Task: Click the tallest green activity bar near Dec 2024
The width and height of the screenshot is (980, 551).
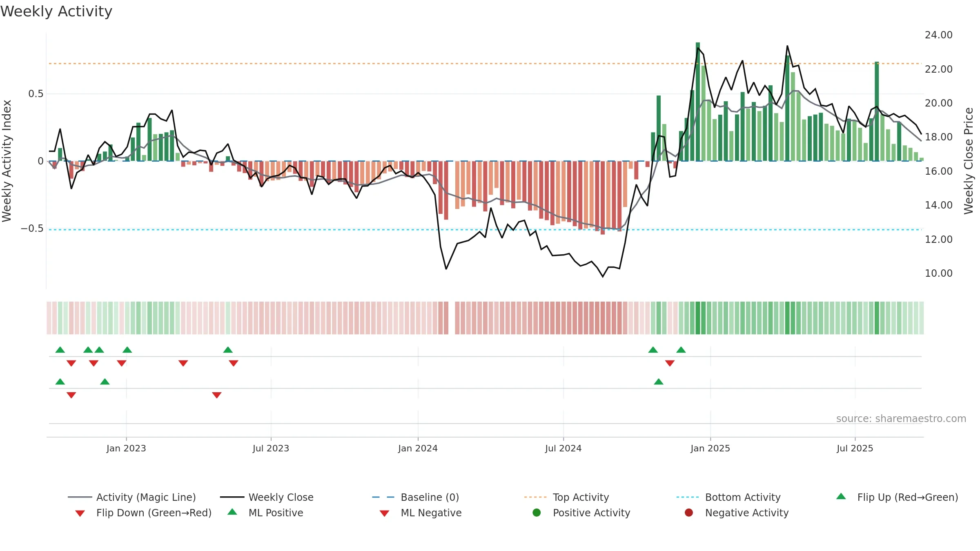Action: click(x=698, y=102)
